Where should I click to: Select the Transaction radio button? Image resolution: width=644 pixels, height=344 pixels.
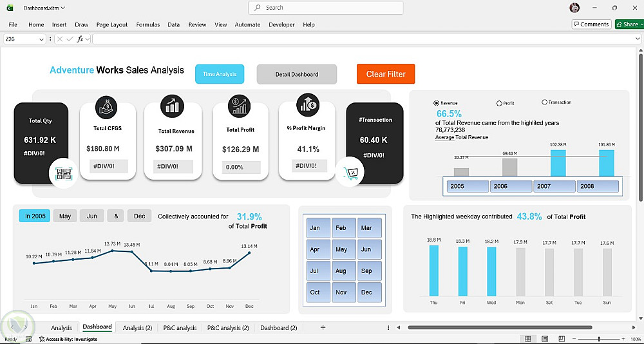point(545,102)
